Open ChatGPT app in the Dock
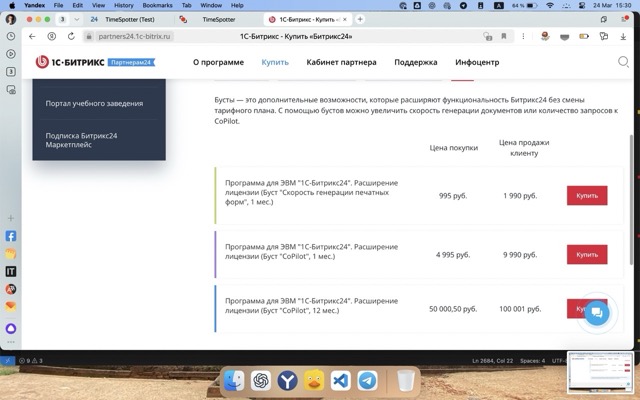Screen dimensions: 640x400 (260, 381)
